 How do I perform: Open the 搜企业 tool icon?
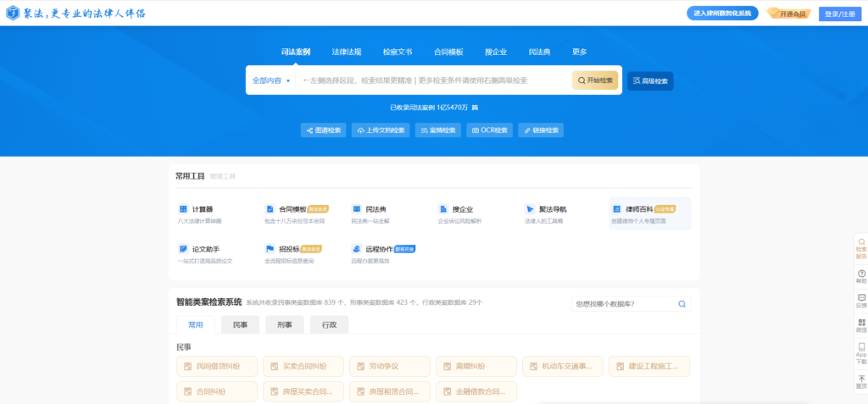point(442,209)
